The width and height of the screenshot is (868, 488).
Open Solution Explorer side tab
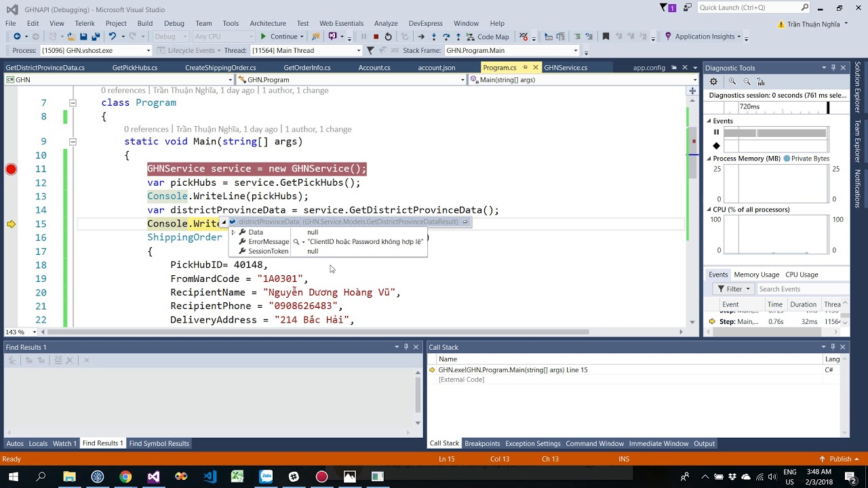(858, 87)
